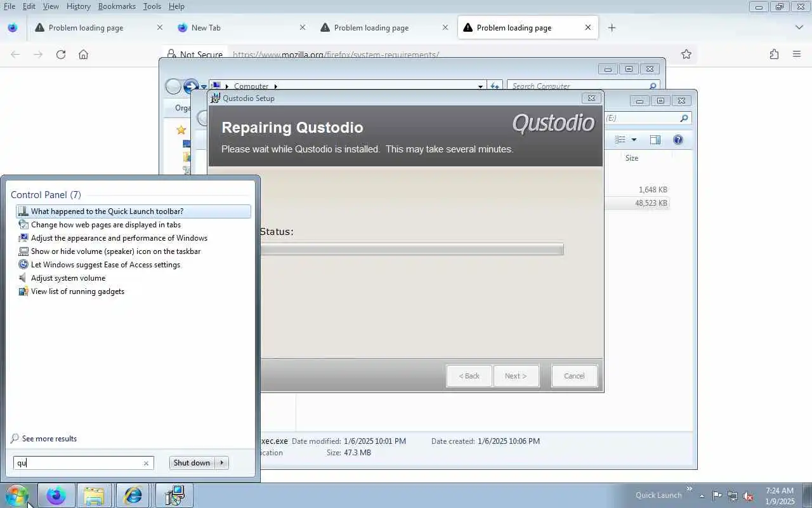Click the Qustodio setup progress bar
The height and width of the screenshot is (508, 812).
point(411,250)
